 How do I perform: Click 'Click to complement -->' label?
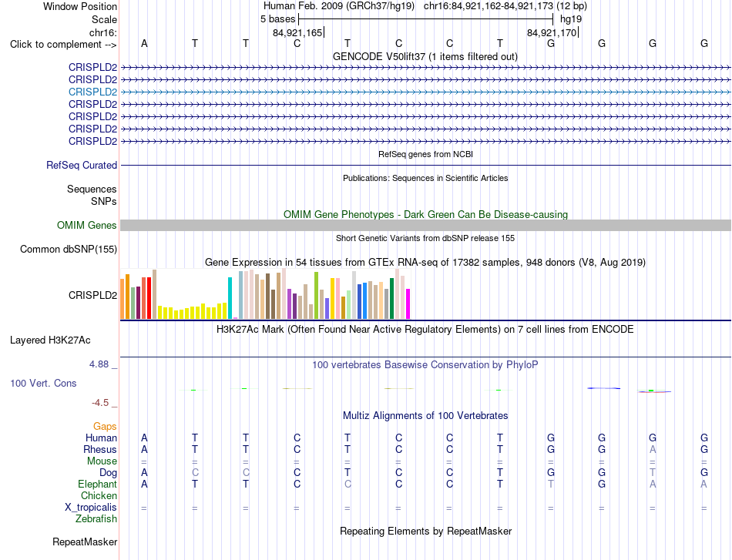(63, 45)
